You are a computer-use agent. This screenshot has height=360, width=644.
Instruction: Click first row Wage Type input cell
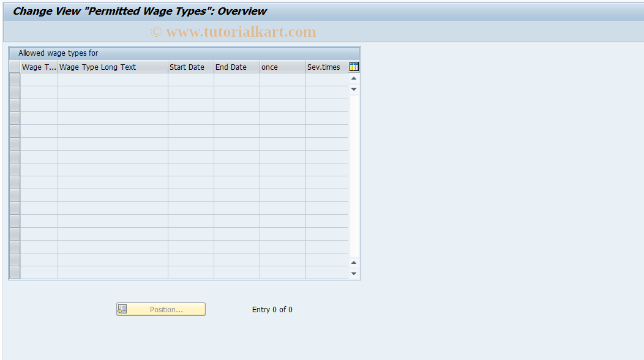(x=39, y=80)
